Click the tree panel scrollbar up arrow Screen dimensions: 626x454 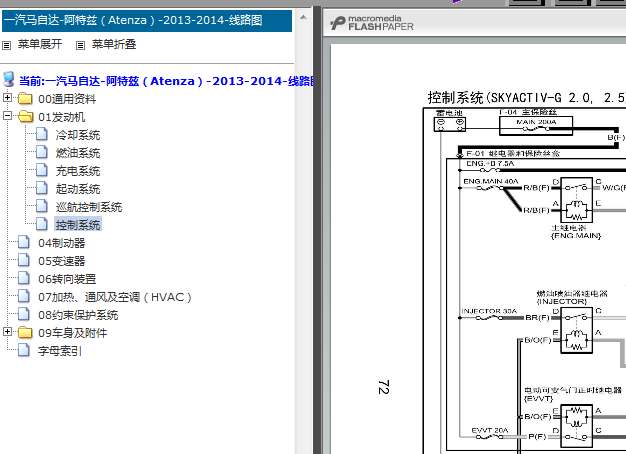coord(303,18)
